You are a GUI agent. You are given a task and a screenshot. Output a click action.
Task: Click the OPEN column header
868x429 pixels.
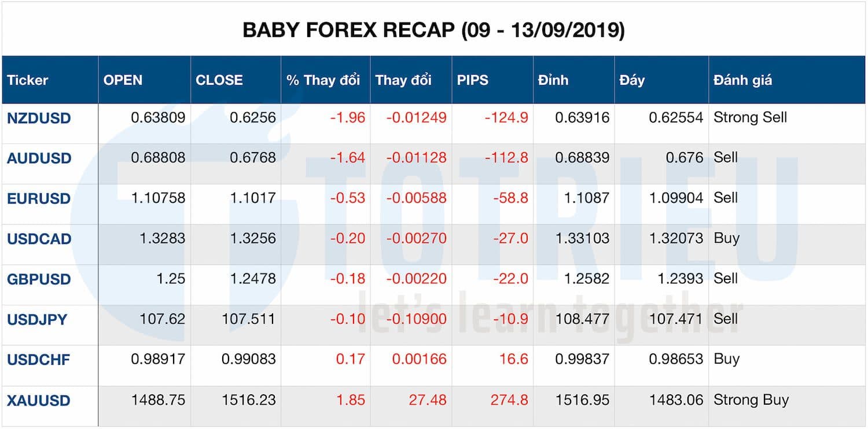pos(122,80)
